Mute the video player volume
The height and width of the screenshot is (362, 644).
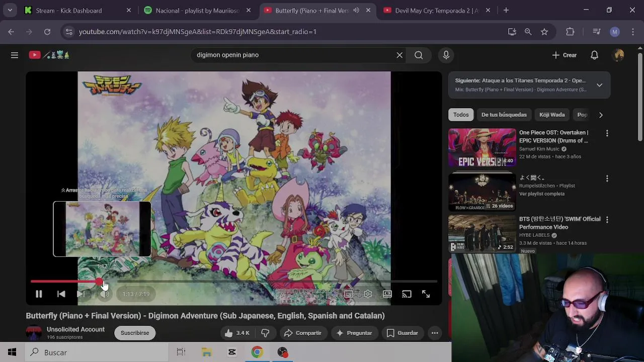point(104,294)
